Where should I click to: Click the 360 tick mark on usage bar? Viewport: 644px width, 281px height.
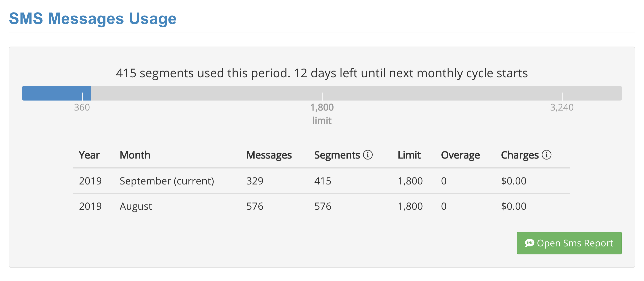pos(82,96)
